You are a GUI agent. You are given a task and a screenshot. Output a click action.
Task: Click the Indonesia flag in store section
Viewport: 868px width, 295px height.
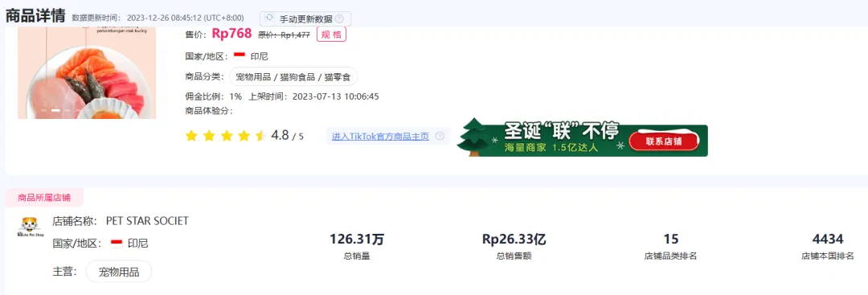(x=117, y=243)
